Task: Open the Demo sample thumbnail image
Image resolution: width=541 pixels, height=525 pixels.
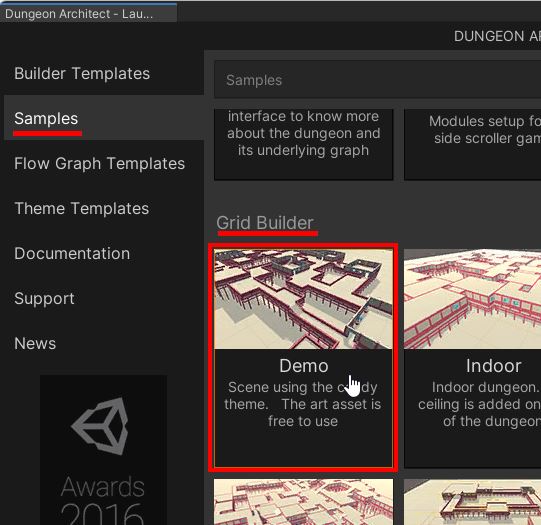Action: coord(303,299)
